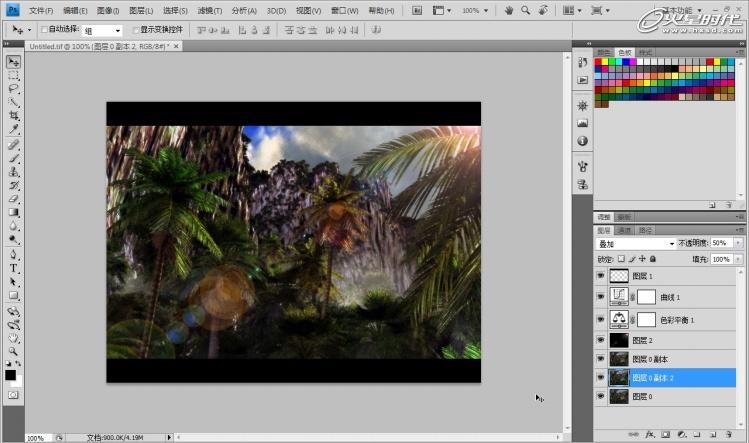Open the 图层(L) menu

coord(141,11)
